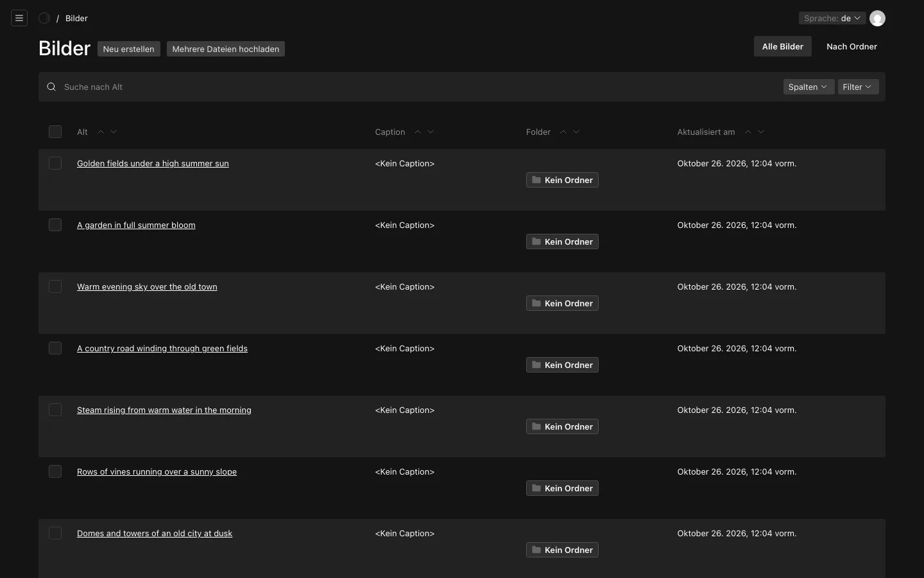
Task: Sort Folder column descending
Action: pos(576,132)
